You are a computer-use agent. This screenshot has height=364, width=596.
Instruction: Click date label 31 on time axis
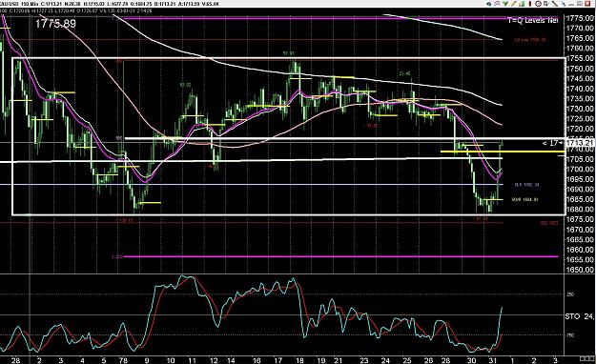(493, 360)
